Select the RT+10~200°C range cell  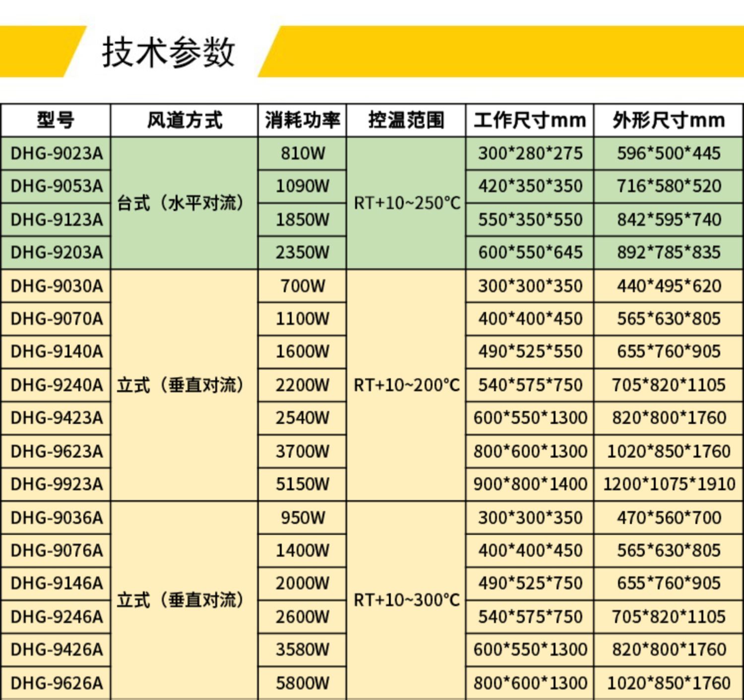coord(407,385)
